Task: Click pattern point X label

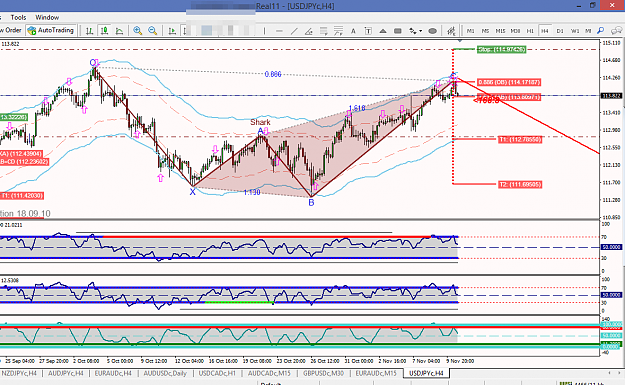Action: 193,192
